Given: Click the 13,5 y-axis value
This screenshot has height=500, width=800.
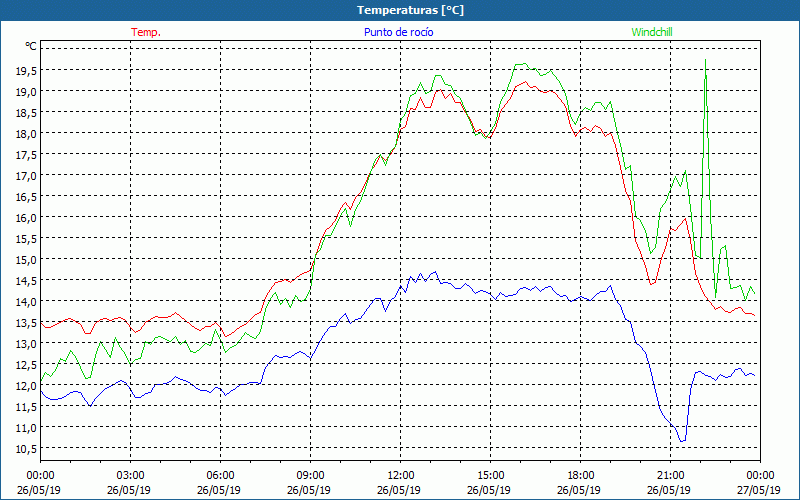Looking at the screenshot, I should tap(26, 323).
